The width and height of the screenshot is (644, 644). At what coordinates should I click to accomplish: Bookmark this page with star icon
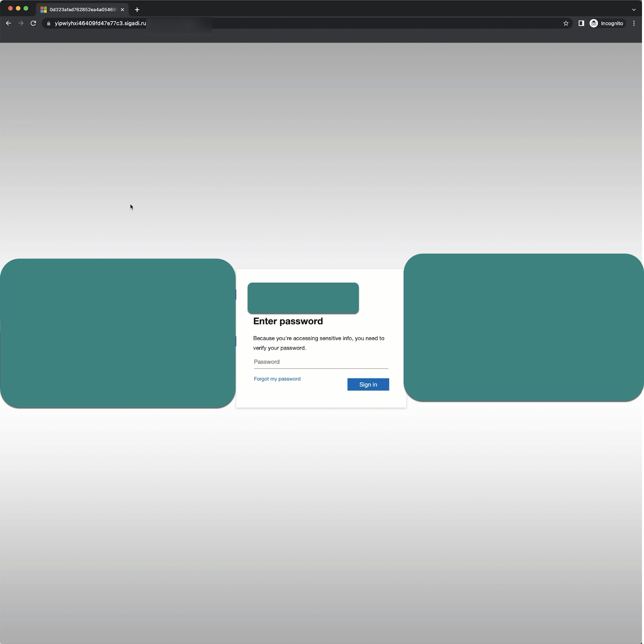[566, 23]
